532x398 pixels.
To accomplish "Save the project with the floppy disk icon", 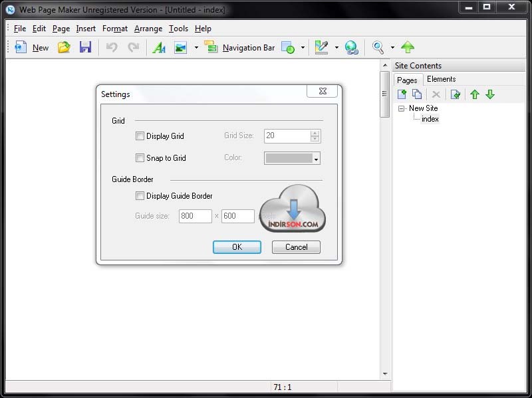I will [85, 47].
